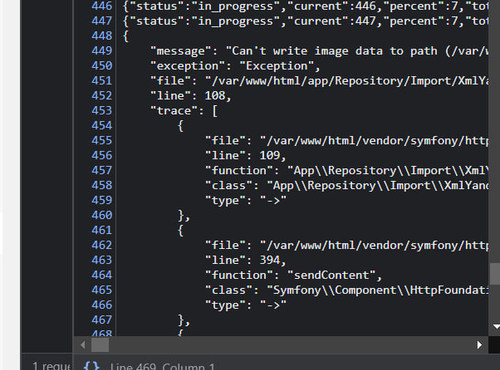Click the "line": 109 entry
Screen dimensions: 500x370
(245, 156)
